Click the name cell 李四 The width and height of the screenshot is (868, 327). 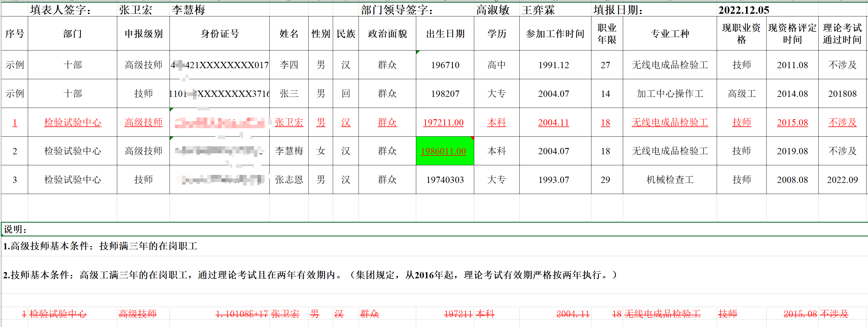[289, 65]
